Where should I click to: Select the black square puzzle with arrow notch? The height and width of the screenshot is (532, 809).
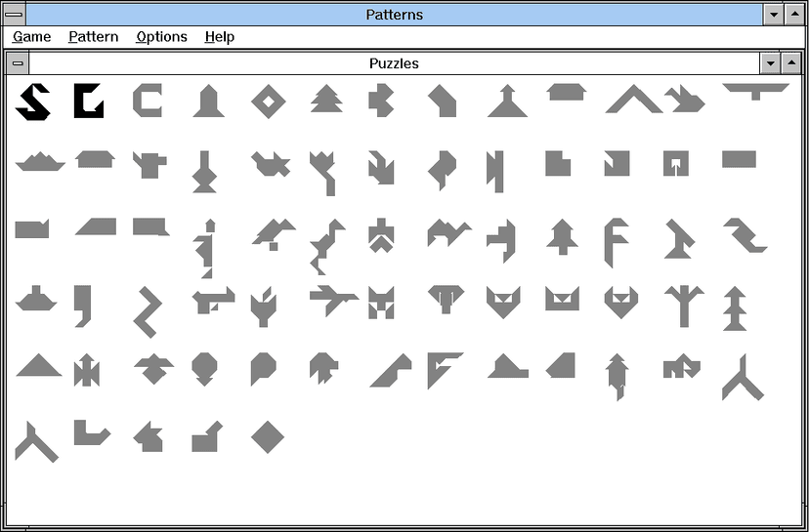point(89,101)
